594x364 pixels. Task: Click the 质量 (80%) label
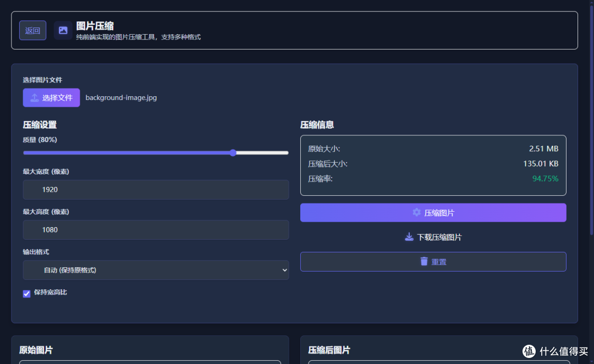pyautogui.click(x=40, y=140)
